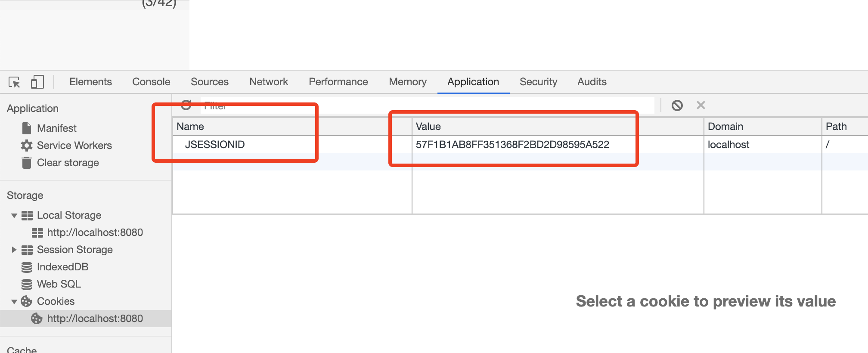Viewport: 868px width, 353px height.
Task: Open the IndexedDB database icon
Action: click(x=26, y=266)
